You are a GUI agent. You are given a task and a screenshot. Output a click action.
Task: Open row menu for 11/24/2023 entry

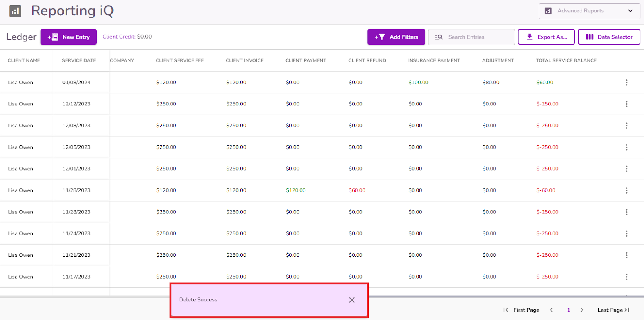pos(627,233)
